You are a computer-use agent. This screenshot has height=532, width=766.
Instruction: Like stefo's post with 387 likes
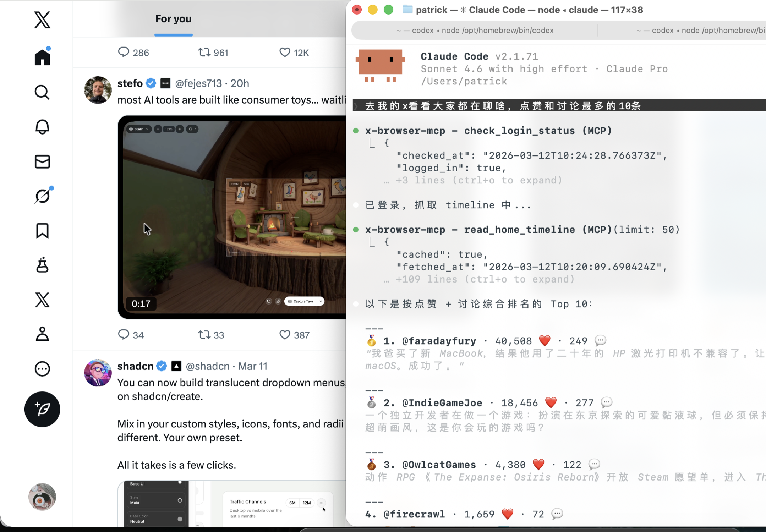click(285, 335)
